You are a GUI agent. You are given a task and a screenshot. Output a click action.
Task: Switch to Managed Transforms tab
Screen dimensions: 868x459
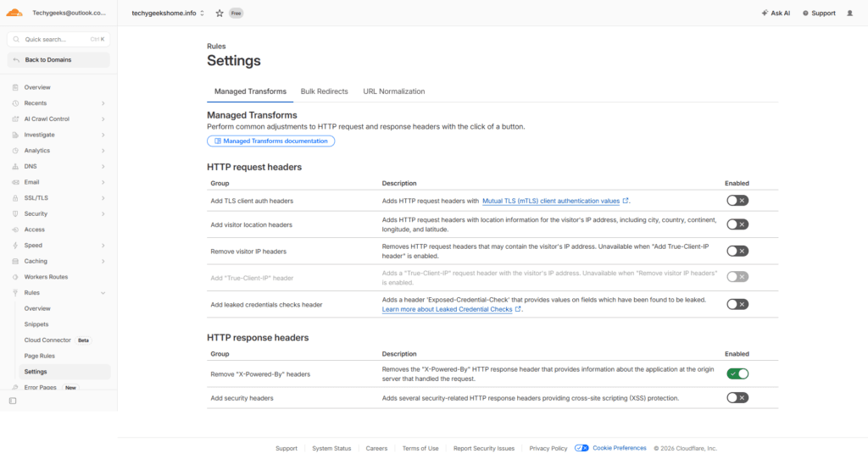[x=250, y=91]
